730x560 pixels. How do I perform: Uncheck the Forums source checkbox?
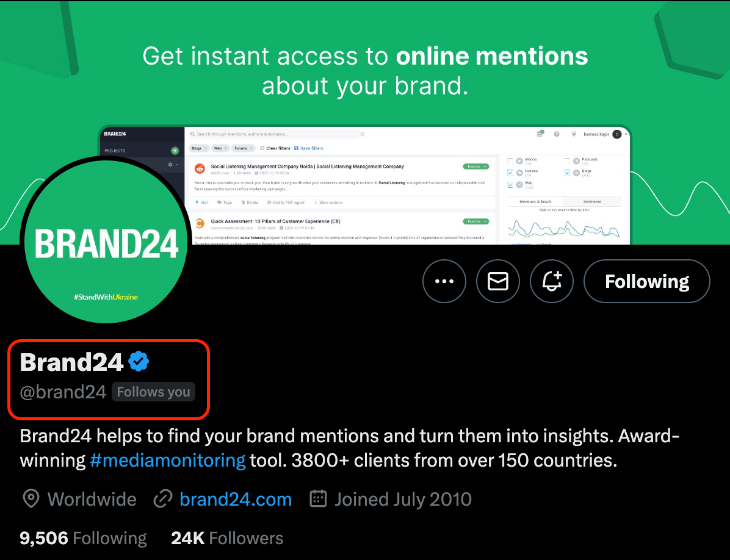click(510, 173)
